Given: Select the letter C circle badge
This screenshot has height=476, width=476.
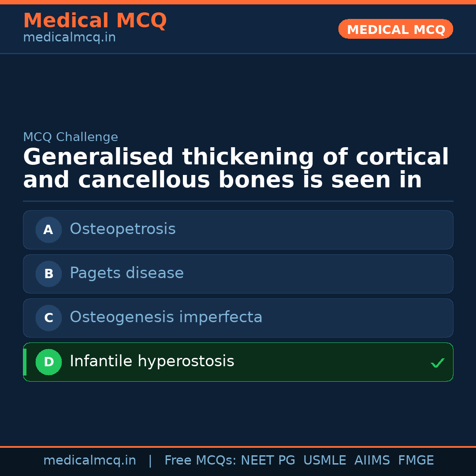Looking at the screenshot, I should point(48,318).
